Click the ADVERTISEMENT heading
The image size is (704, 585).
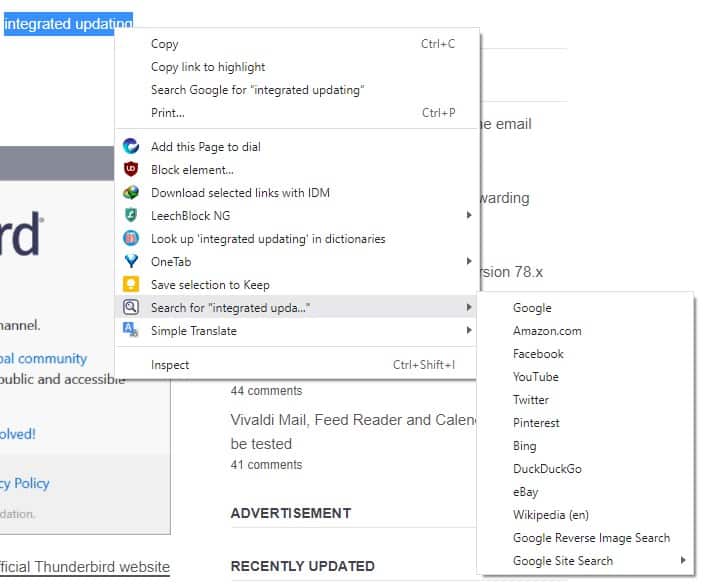tap(291, 513)
